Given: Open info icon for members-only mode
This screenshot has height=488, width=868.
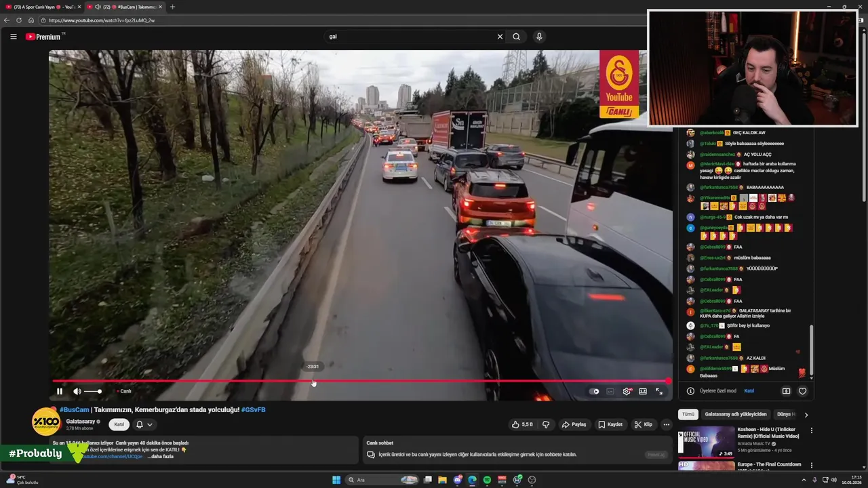Looking at the screenshot, I should (690, 391).
